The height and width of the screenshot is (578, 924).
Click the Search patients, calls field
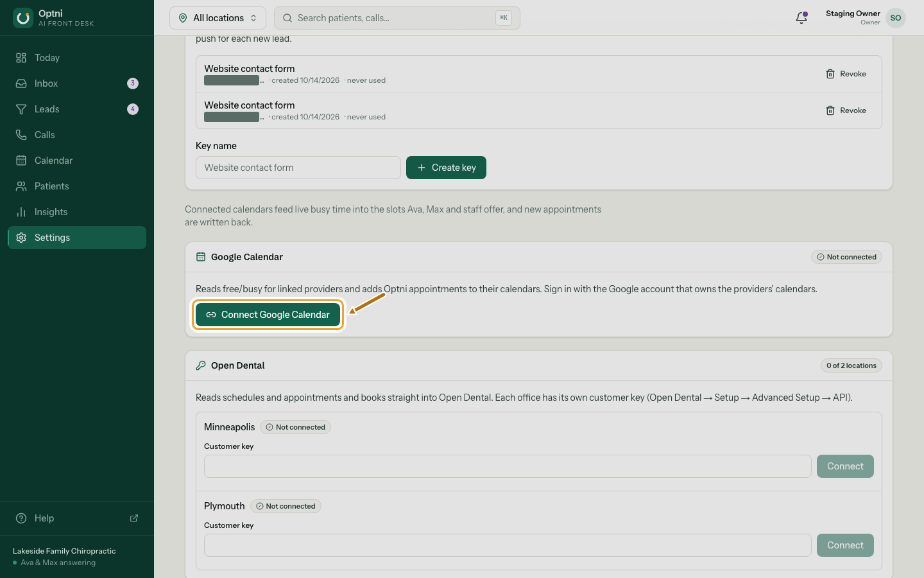pyautogui.click(x=397, y=18)
